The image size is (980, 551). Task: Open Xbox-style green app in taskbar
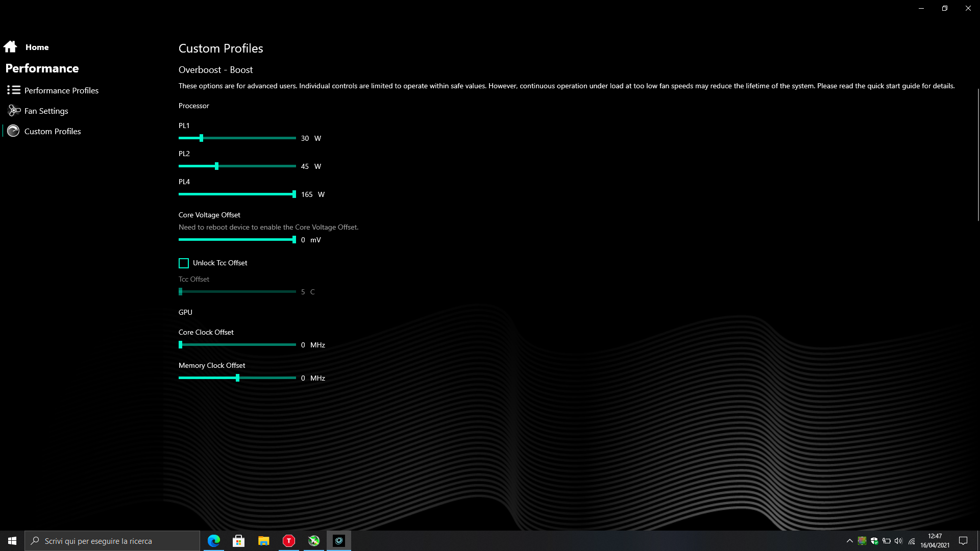pos(313,541)
